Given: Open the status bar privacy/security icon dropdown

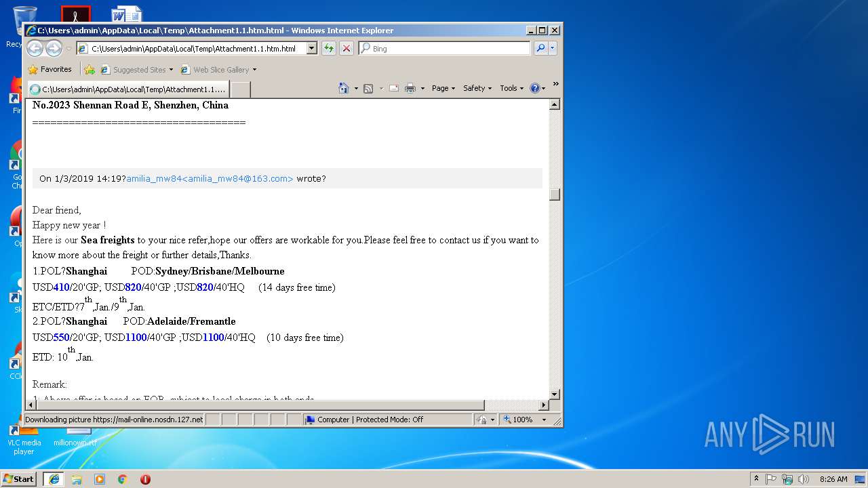Looking at the screenshot, I should (486, 420).
